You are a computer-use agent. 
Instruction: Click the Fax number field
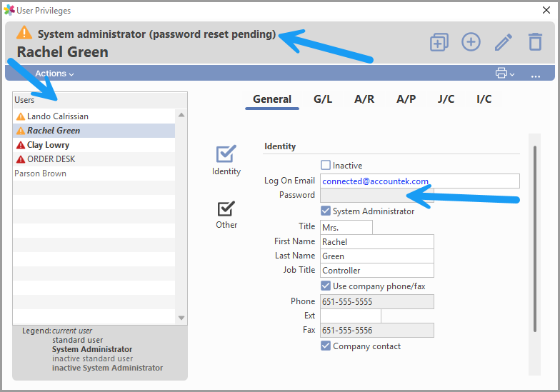point(377,330)
